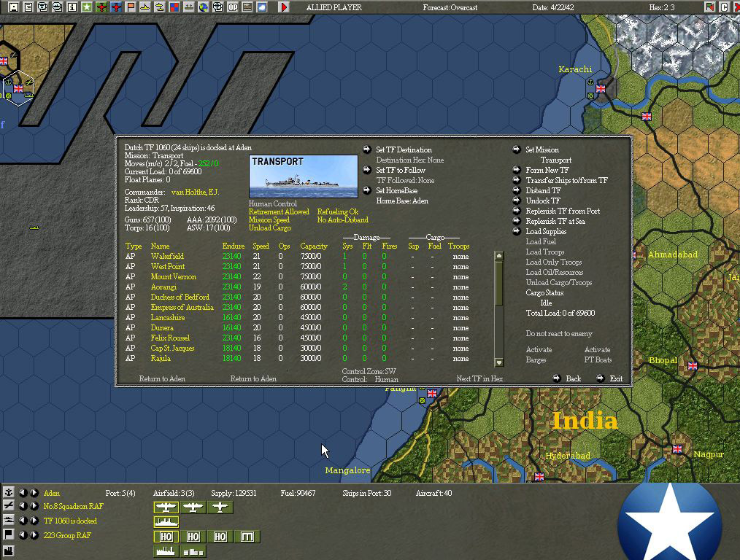Click previous TF arrow beside TF 1060
This screenshot has height=560, width=740.
pos(23,521)
